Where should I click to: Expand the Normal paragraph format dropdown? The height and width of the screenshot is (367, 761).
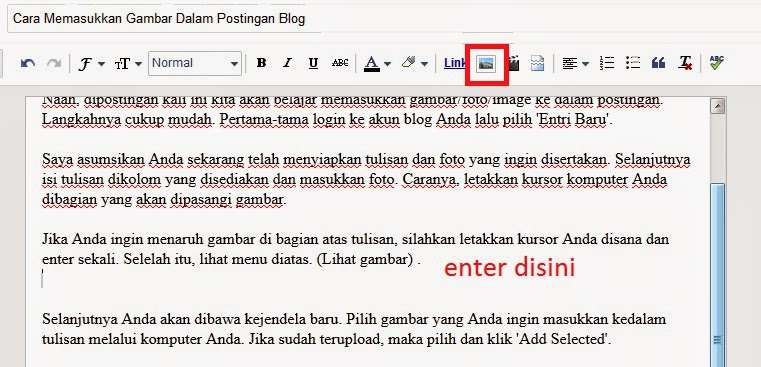click(x=195, y=63)
